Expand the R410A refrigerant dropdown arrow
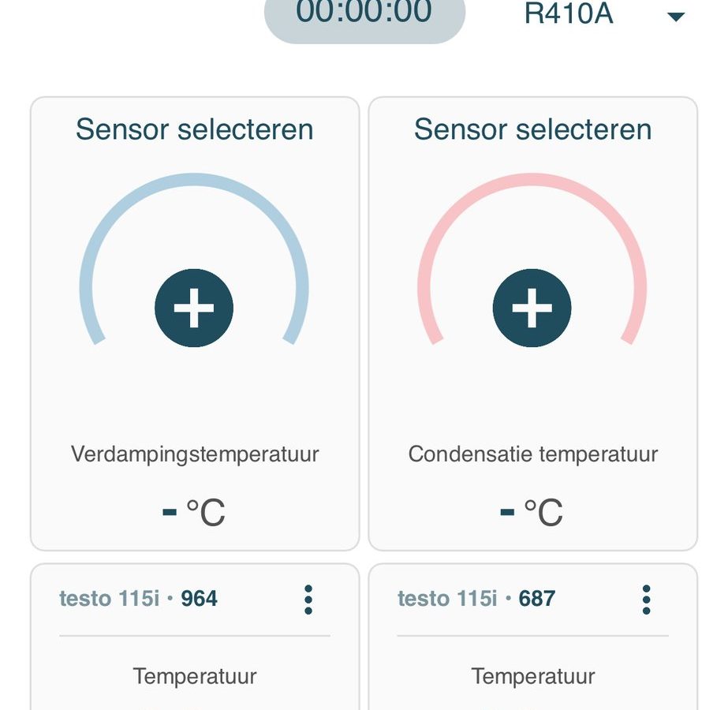This screenshot has width=728, height=710. 675,17
